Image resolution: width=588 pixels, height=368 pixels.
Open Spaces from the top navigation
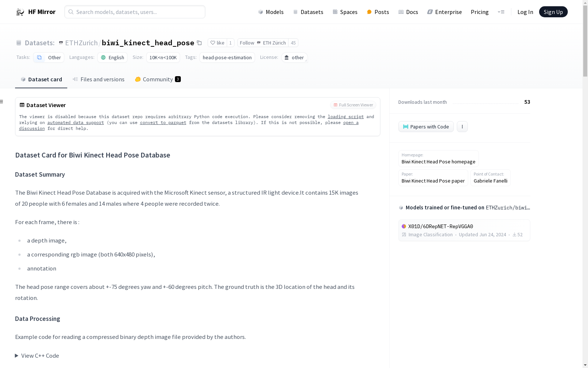(345, 12)
